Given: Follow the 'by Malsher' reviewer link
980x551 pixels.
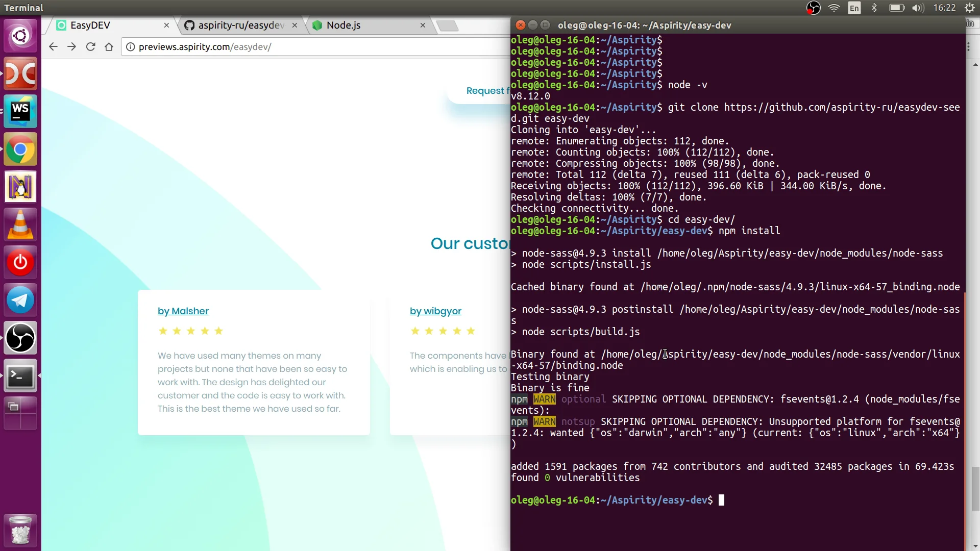Looking at the screenshot, I should tap(183, 311).
